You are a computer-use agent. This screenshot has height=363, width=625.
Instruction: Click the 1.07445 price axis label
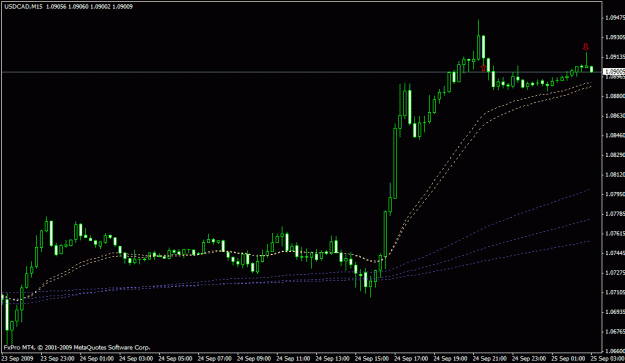615,253
